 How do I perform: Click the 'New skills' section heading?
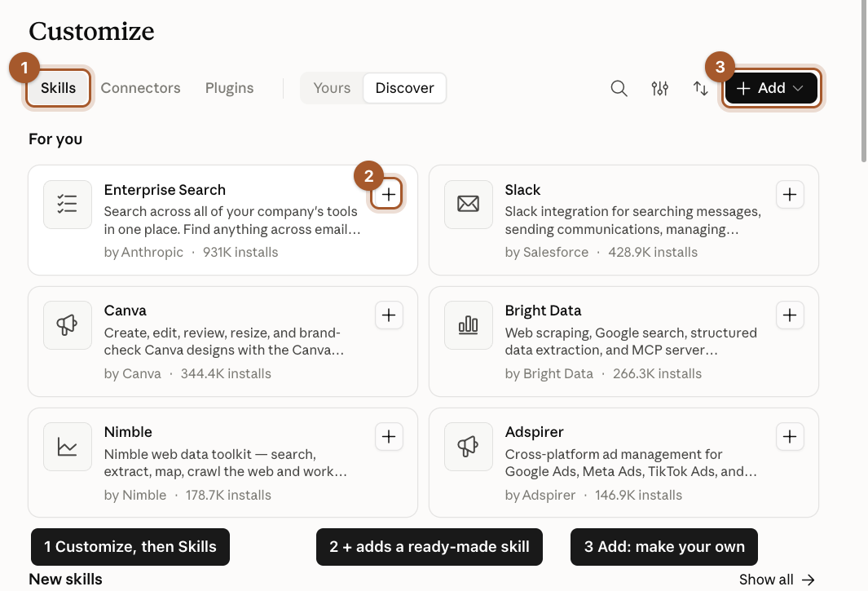coord(65,580)
